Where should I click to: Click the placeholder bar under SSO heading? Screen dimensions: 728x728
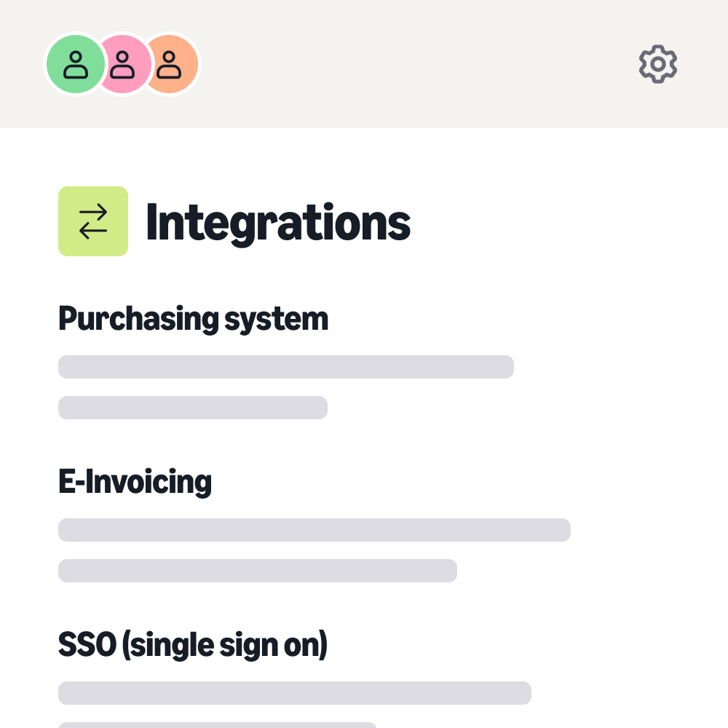click(x=295, y=692)
